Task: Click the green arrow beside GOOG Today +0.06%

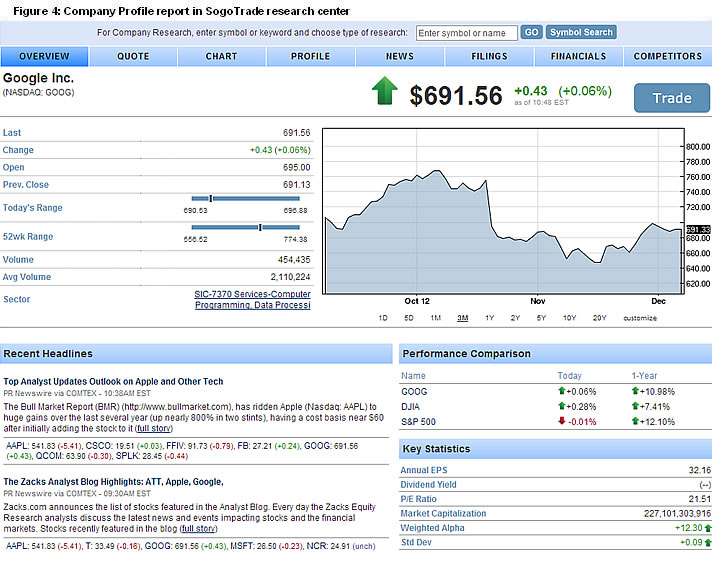Action: (562, 391)
